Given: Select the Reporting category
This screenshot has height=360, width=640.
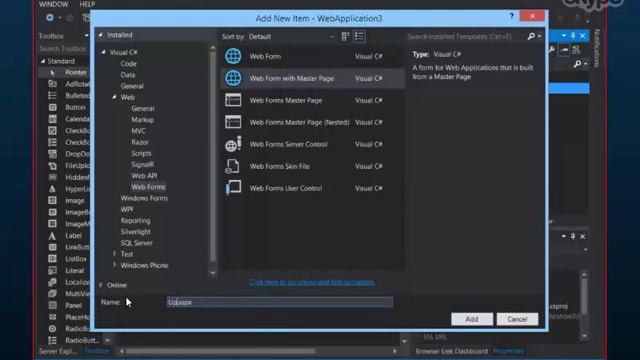Looking at the screenshot, I should click(136, 220).
